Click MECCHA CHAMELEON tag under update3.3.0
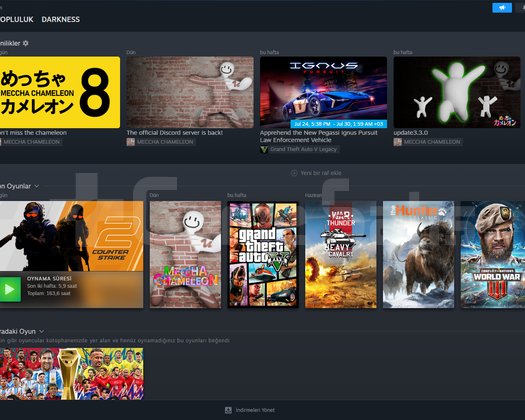 [432, 142]
